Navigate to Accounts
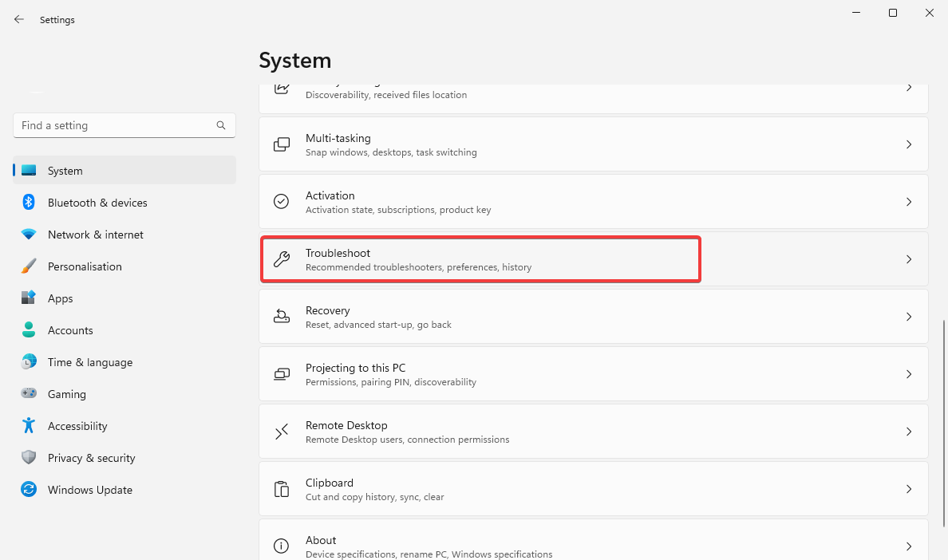948x560 pixels. point(124,329)
